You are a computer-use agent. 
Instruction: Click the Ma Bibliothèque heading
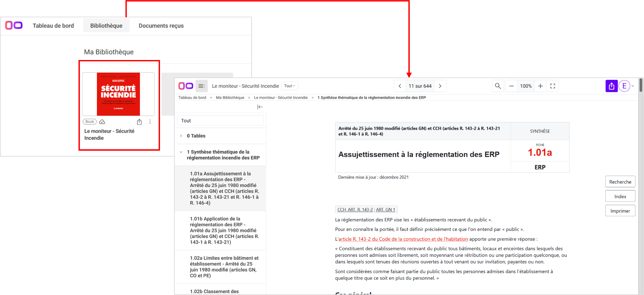[109, 52]
